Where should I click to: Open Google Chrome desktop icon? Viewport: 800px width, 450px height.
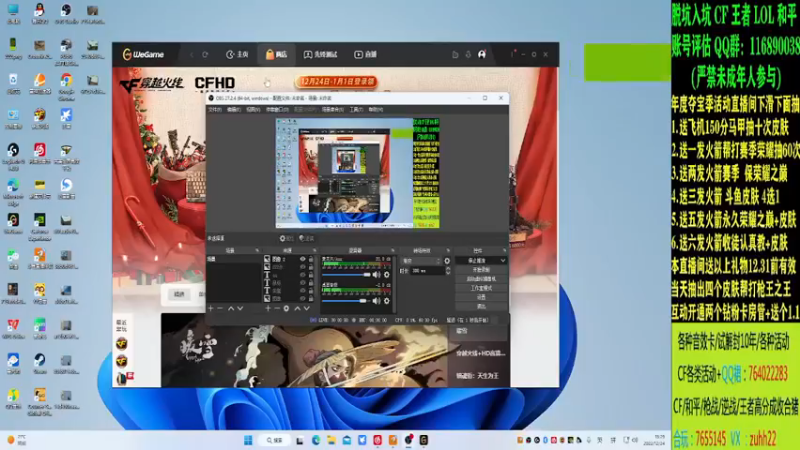click(66, 85)
